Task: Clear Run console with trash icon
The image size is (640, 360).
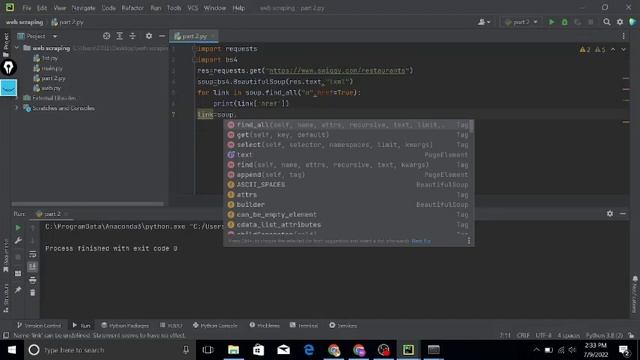Action: click(33, 292)
